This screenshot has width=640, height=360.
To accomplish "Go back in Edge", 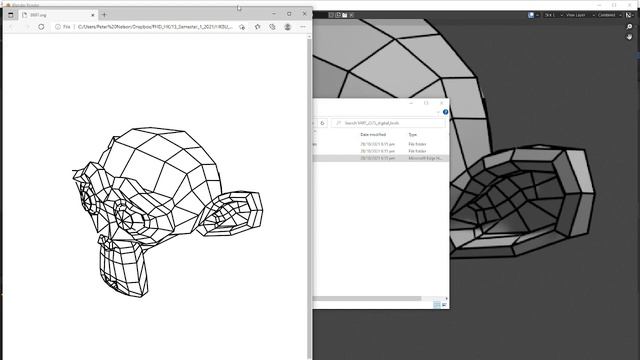I will (11, 27).
